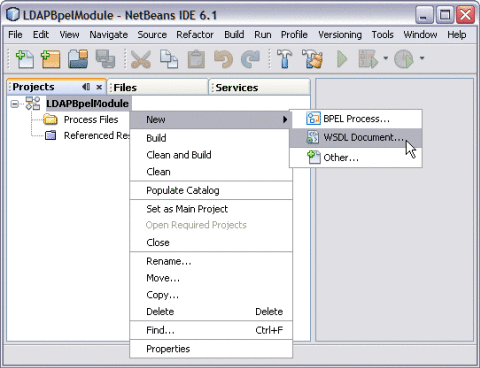Select LDAPBpelModule project name in tree
480x368 pixels.
87,104
